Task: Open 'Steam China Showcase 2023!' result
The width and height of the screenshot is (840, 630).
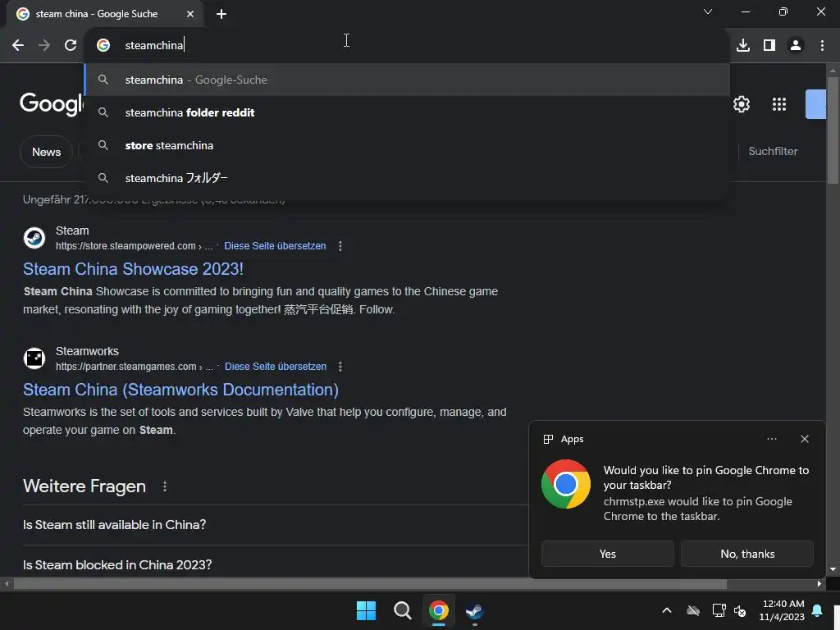Action: click(133, 269)
